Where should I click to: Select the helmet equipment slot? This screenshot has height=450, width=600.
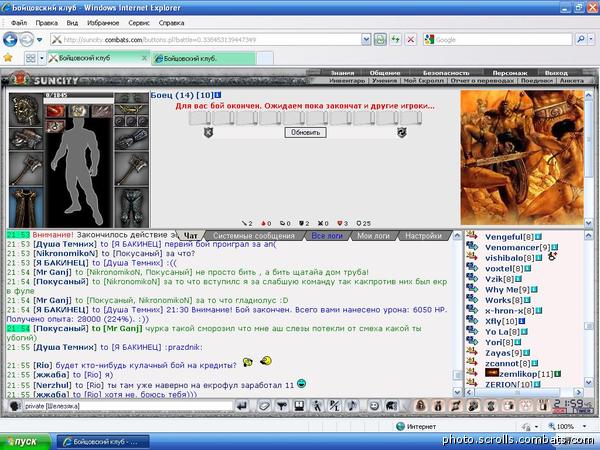coord(26,110)
